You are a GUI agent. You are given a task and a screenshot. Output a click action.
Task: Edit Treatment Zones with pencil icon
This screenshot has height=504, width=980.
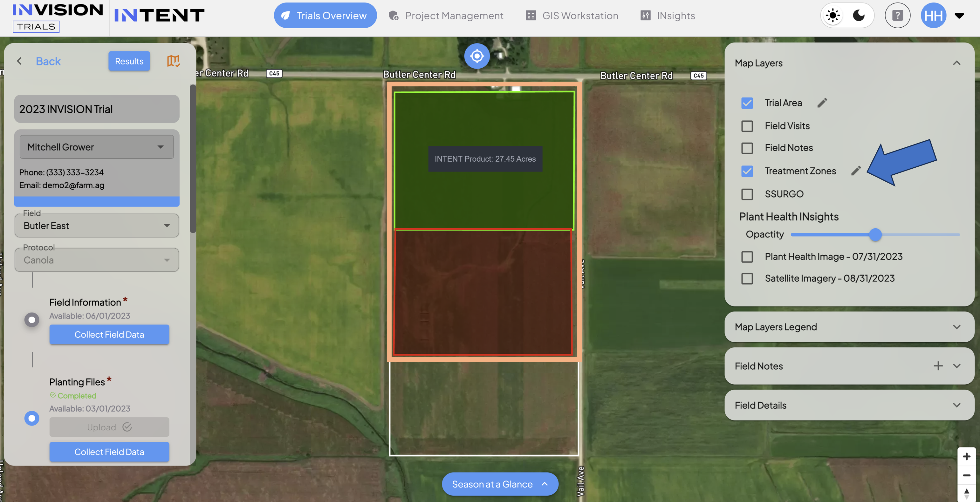856,171
